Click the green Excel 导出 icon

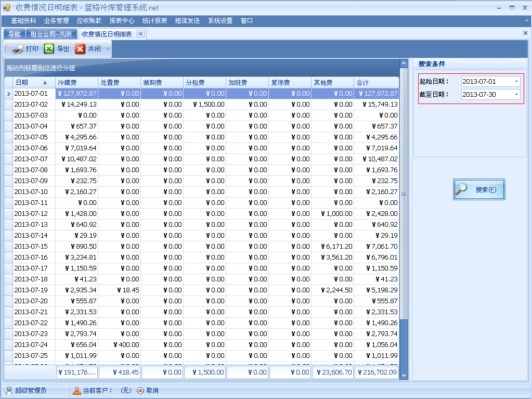pyautogui.click(x=49, y=49)
